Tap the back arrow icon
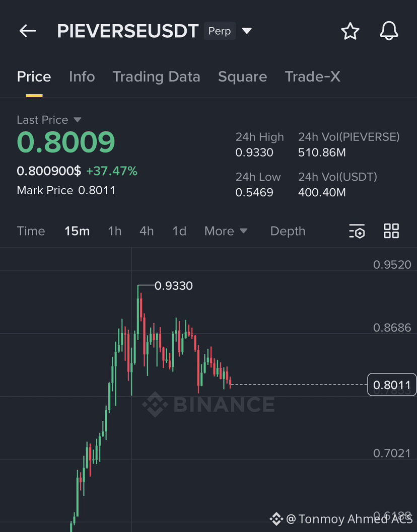This screenshot has height=532, width=417. click(x=28, y=31)
